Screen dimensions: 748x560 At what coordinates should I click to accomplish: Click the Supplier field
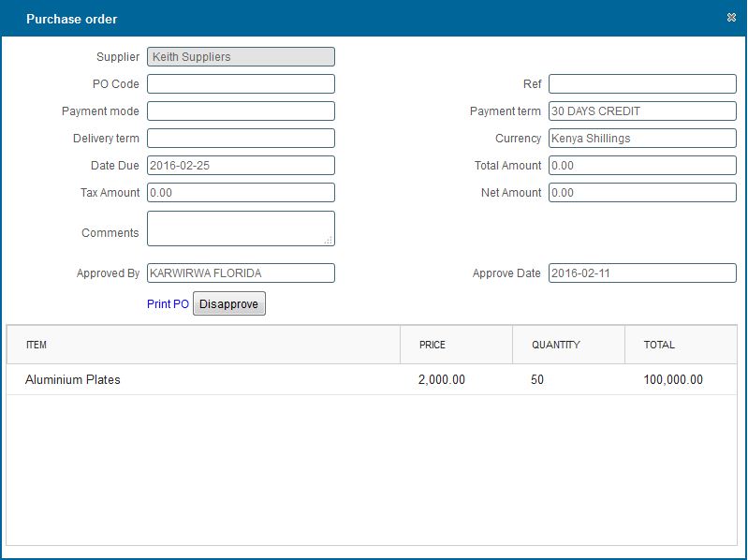tap(241, 57)
